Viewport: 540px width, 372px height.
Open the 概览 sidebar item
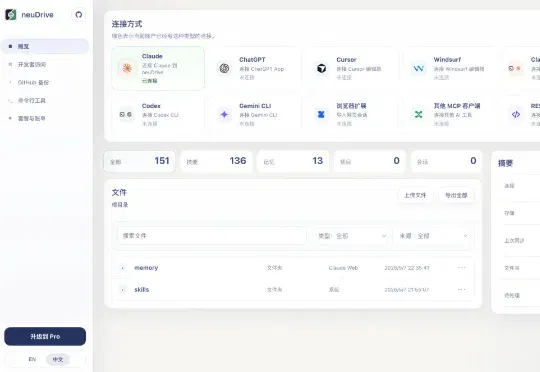click(45, 46)
